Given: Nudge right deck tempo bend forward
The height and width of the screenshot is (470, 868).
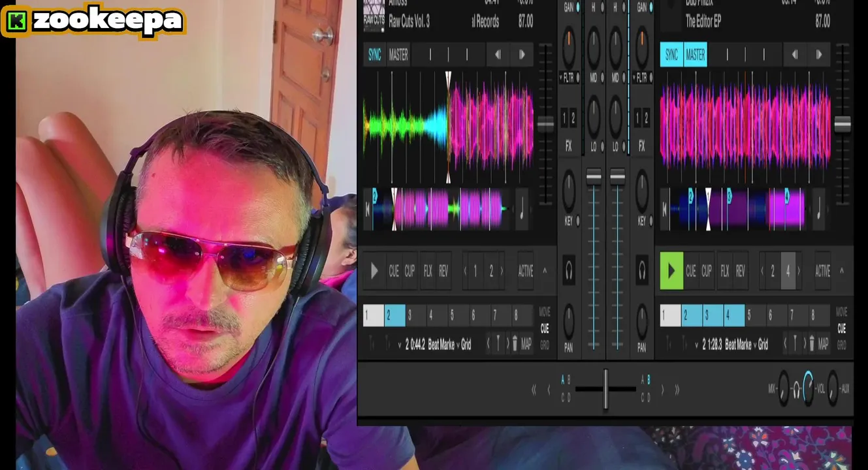Looking at the screenshot, I should [x=819, y=55].
